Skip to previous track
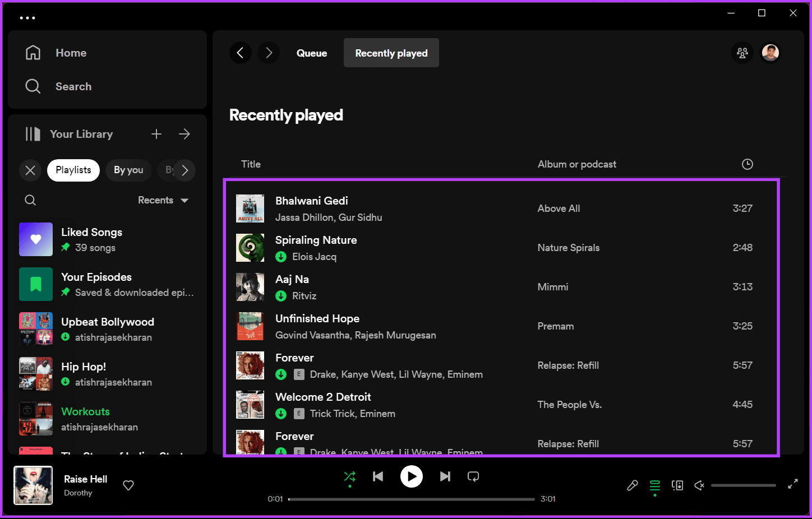This screenshot has height=519, width=812. coord(378,476)
